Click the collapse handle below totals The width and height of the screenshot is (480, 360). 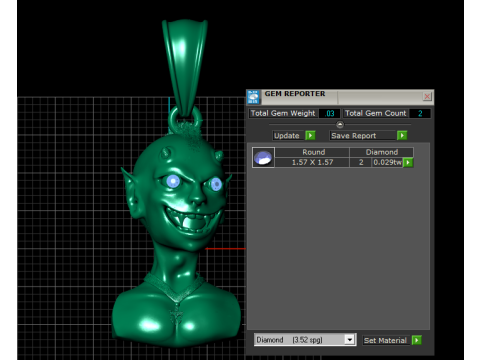point(340,125)
